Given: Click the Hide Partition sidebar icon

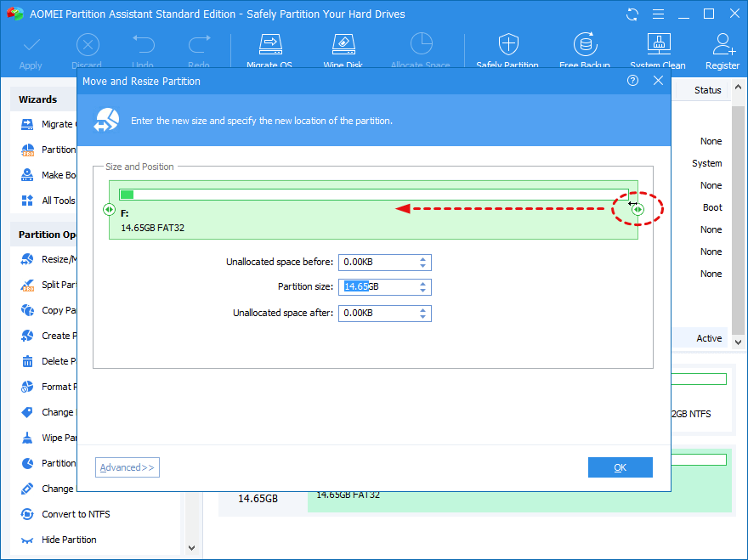Looking at the screenshot, I should [27, 540].
